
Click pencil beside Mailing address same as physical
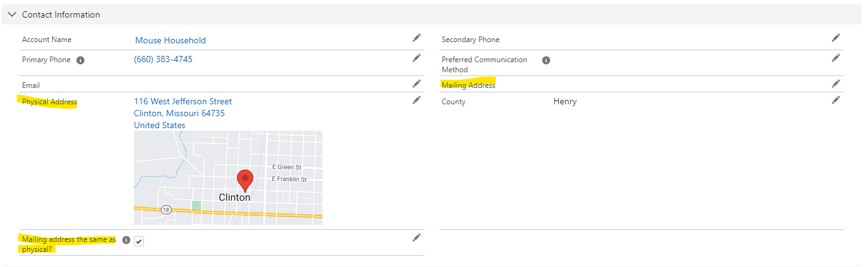coord(416,237)
